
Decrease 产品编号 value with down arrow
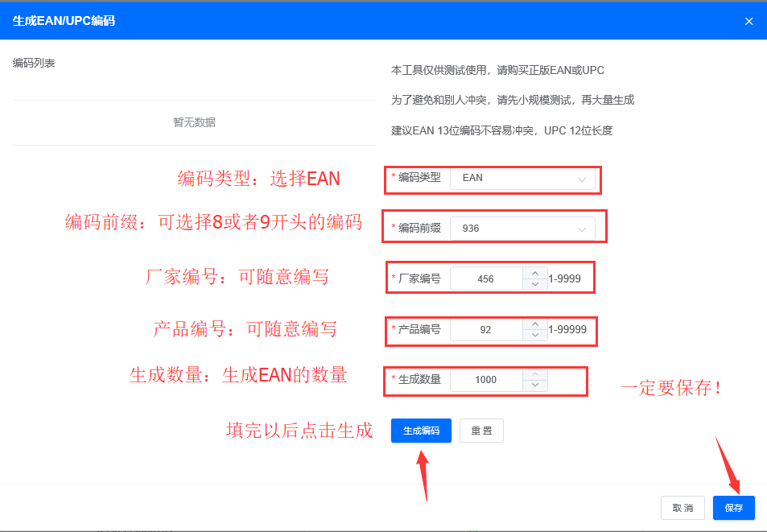point(535,336)
